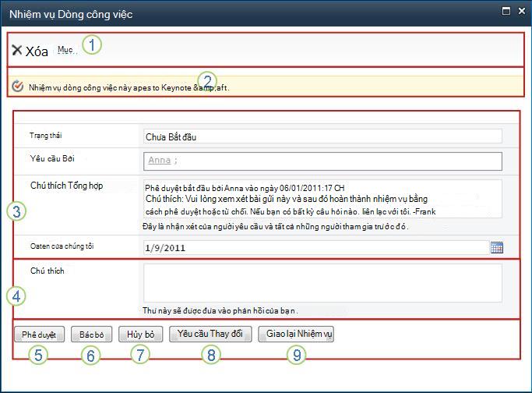Click the Nhiệm vụ dòng công việc này message
Image resolution: width=532 pixels, height=393 pixels.
(x=129, y=87)
